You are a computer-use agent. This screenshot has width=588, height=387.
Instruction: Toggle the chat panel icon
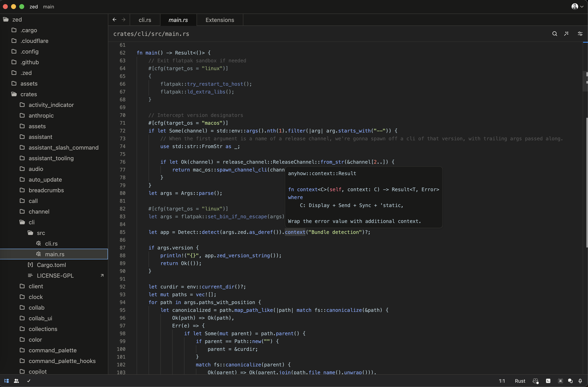point(570,381)
